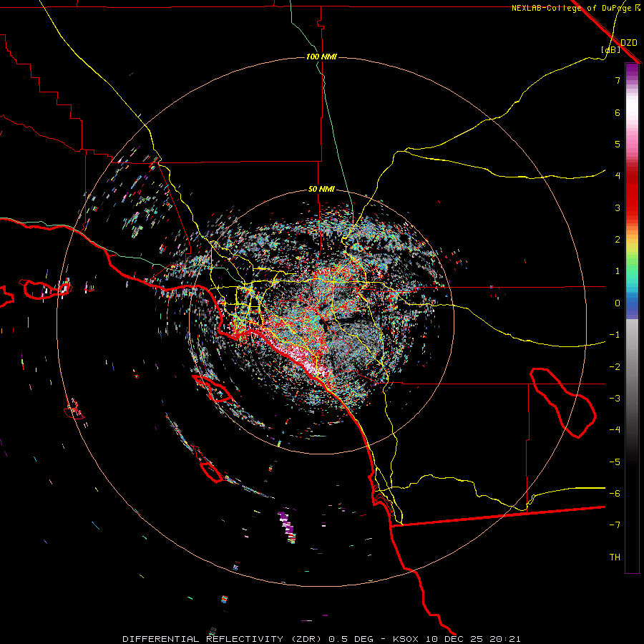Click the -1 value on the color scale
Viewport: 644px width, 644px height.
615,335
